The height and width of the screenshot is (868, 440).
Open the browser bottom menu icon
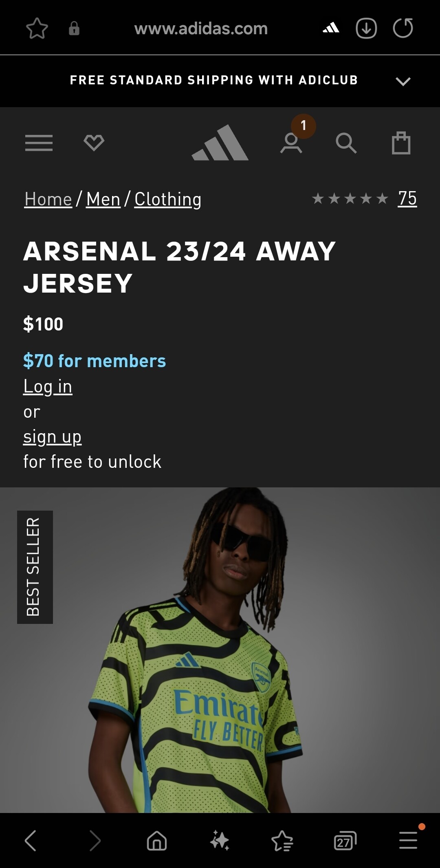[x=408, y=840]
